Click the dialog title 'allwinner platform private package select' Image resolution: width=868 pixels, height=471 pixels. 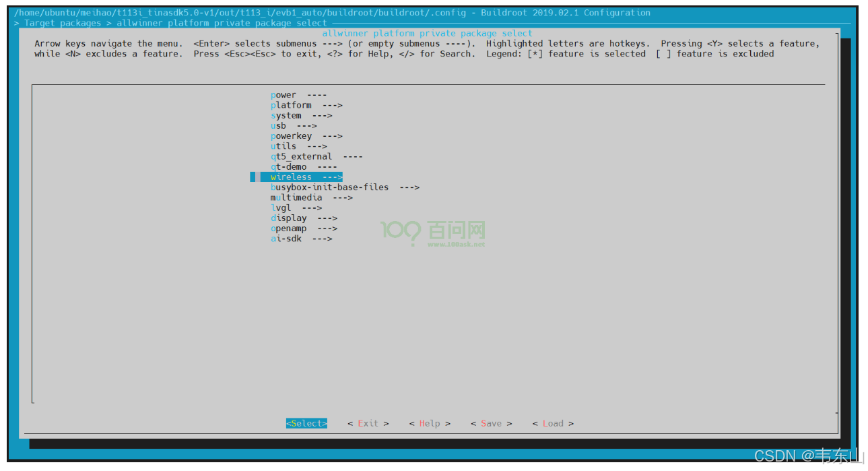click(427, 33)
